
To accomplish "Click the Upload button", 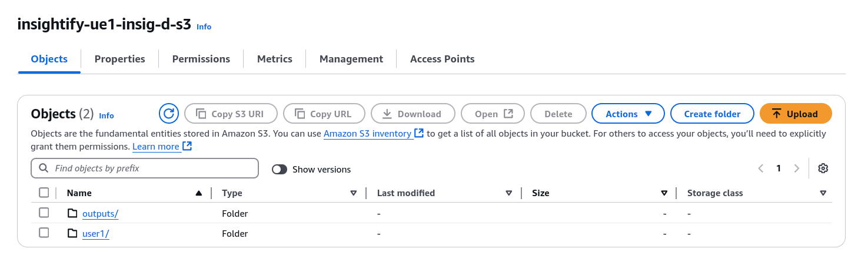I will pos(796,114).
